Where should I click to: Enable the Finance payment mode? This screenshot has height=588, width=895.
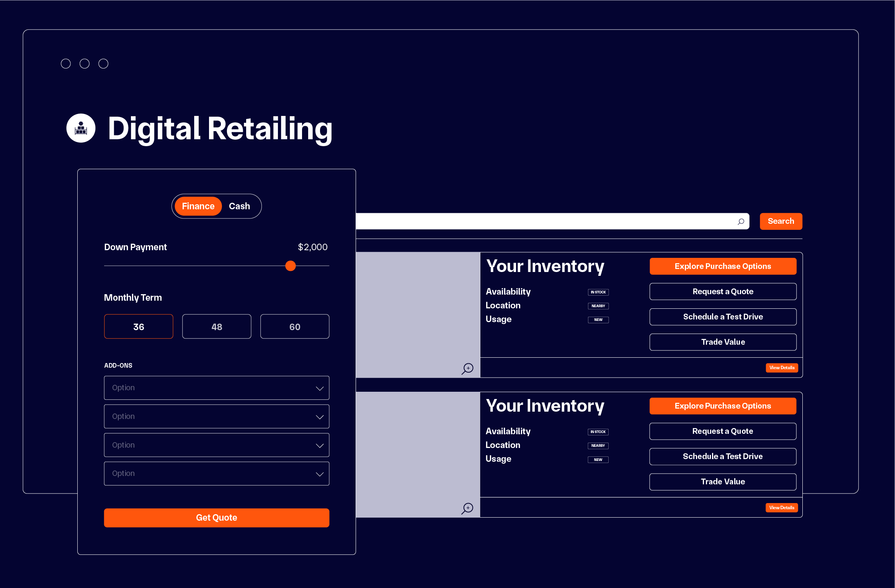(198, 206)
